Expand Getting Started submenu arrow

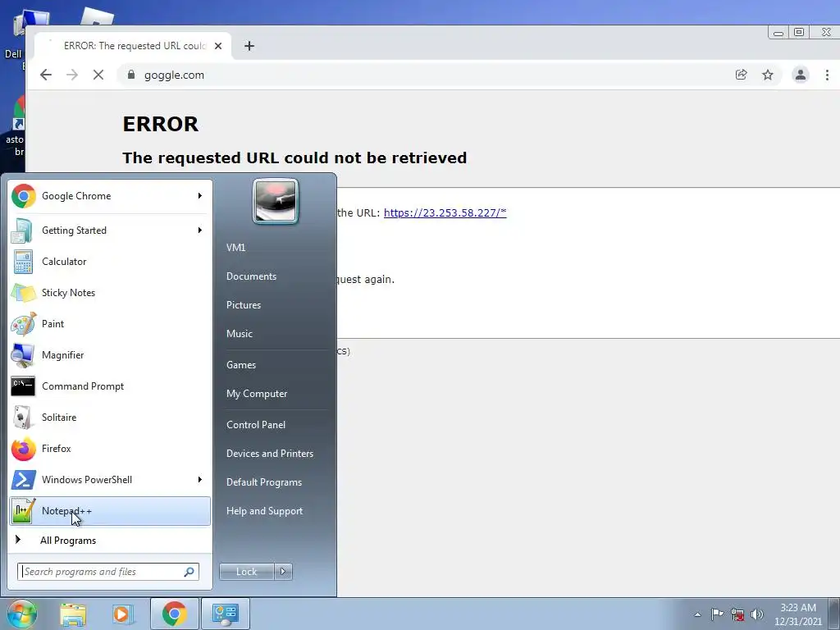(200, 231)
